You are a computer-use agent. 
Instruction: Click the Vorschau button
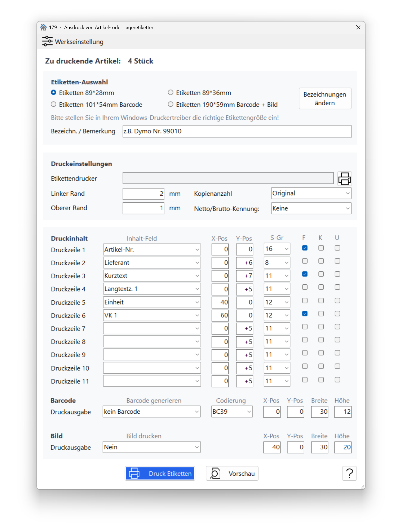[232, 473]
